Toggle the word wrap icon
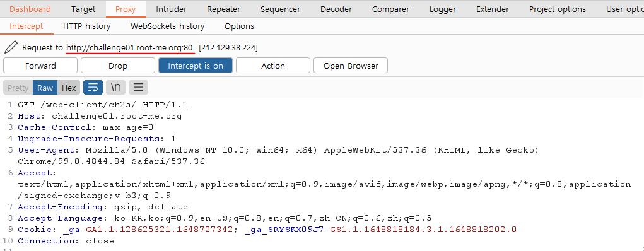This screenshot has height=251, width=644. click(x=93, y=88)
